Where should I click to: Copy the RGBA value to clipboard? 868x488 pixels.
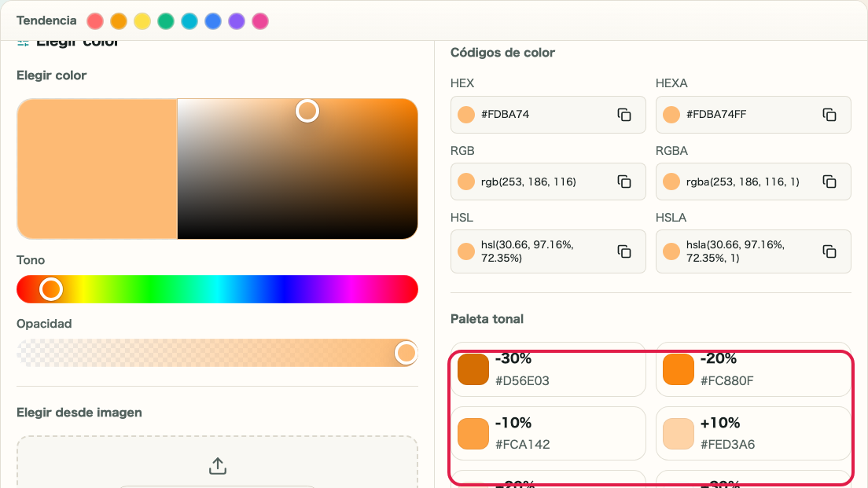(829, 182)
